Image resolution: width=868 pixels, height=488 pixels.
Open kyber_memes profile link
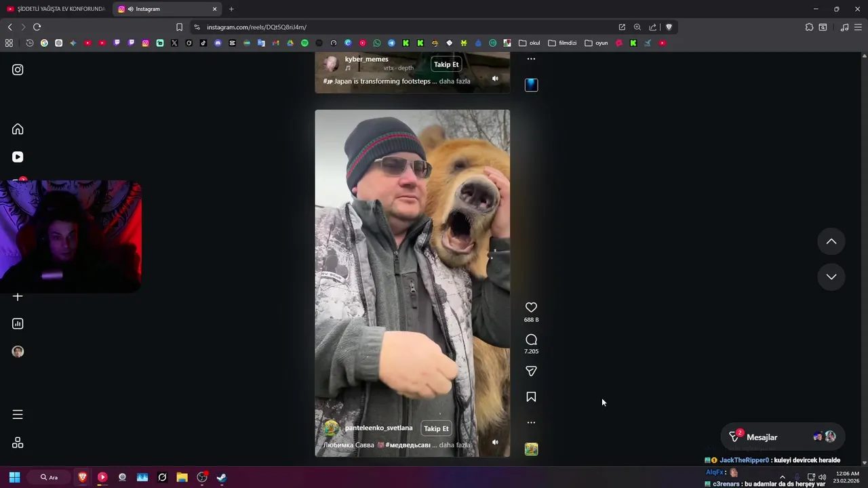pyautogui.click(x=366, y=59)
